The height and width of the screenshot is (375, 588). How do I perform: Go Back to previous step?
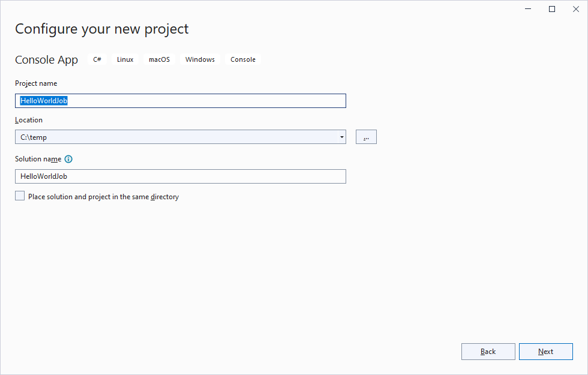pos(488,352)
